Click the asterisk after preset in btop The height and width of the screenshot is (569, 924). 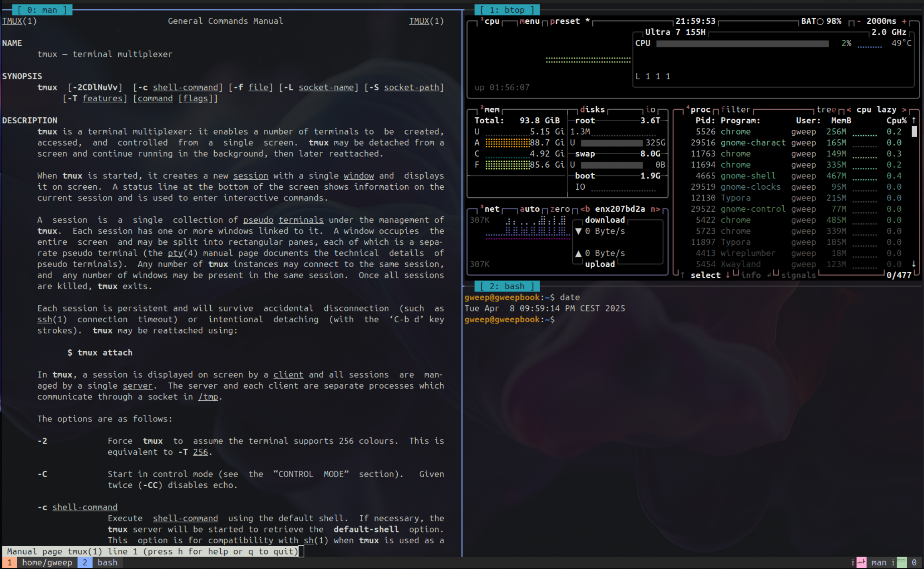pos(587,20)
